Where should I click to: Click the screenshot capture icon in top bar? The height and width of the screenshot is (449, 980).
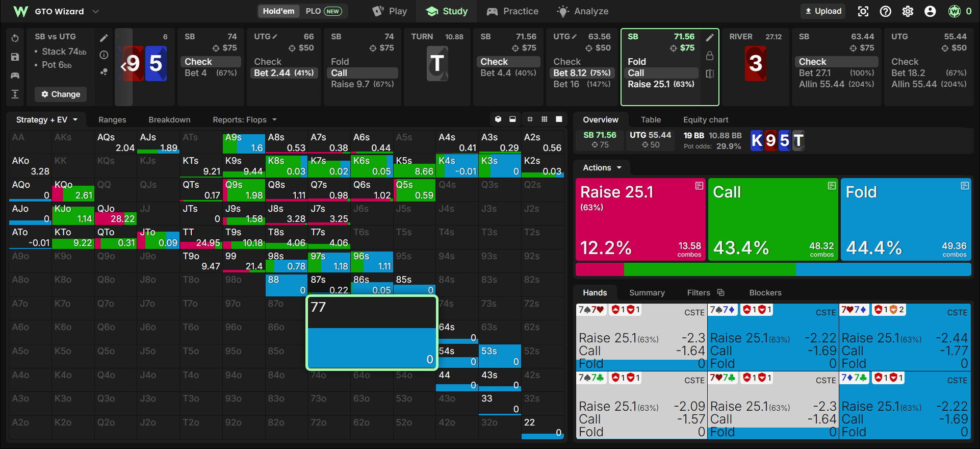tap(863, 11)
